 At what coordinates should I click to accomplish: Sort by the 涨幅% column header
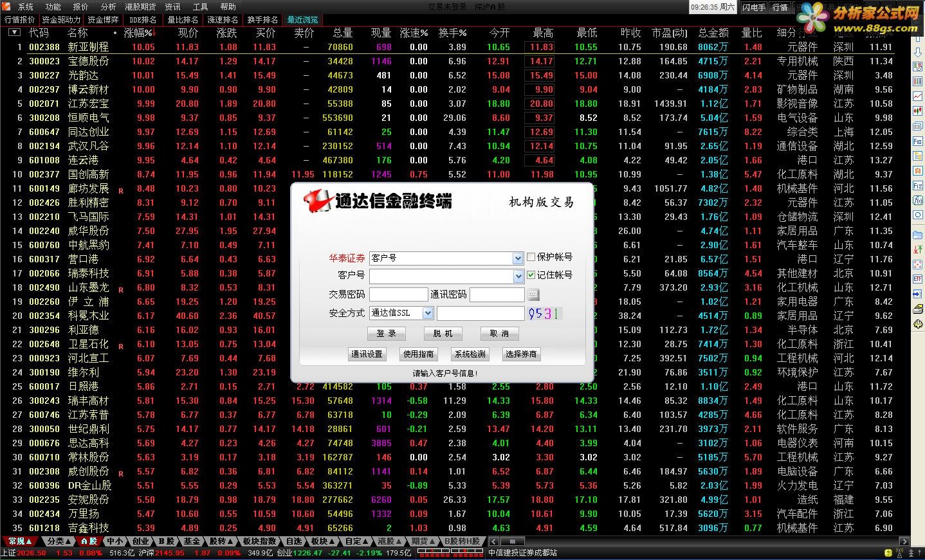[x=139, y=32]
